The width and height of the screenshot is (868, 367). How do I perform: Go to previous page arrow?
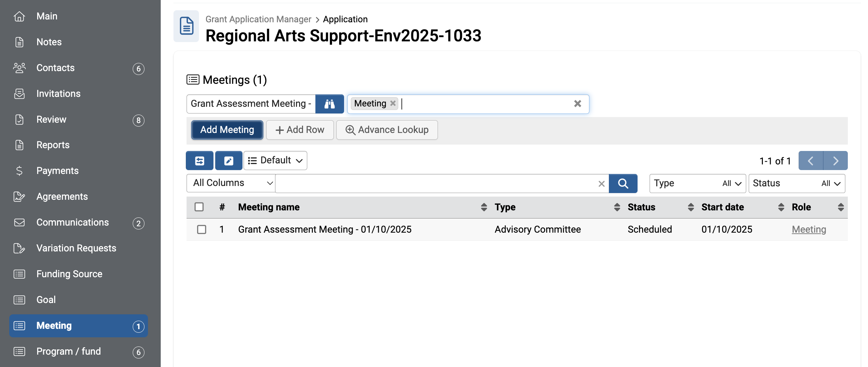pos(811,161)
